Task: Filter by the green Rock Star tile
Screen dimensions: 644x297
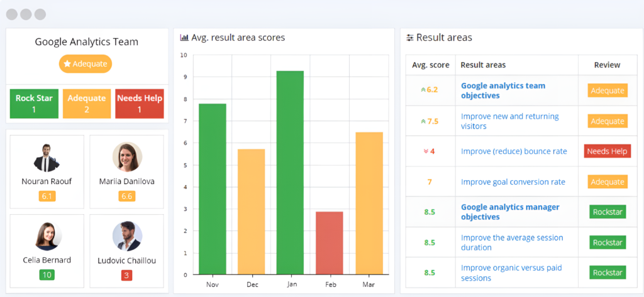Action: tap(34, 104)
